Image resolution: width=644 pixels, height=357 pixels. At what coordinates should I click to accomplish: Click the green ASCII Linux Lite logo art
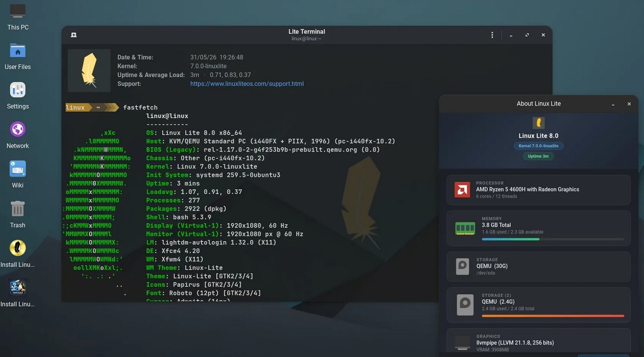tap(97, 213)
